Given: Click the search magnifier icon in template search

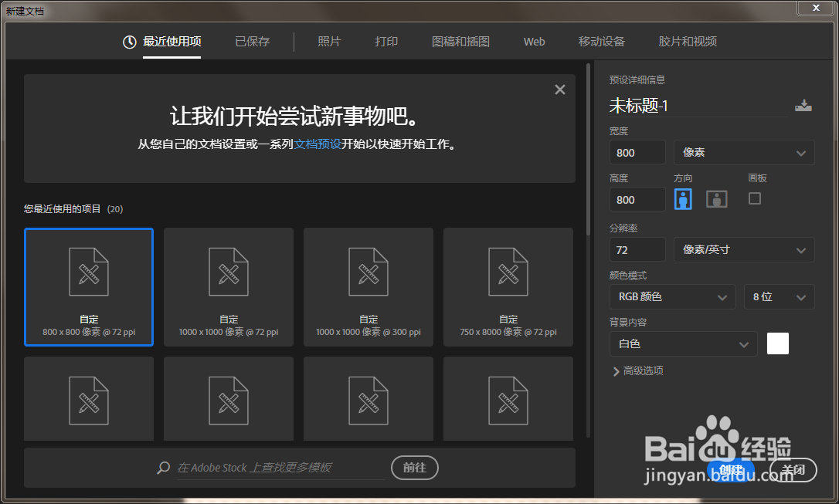Looking at the screenshot, I should (x=162, y=467).
